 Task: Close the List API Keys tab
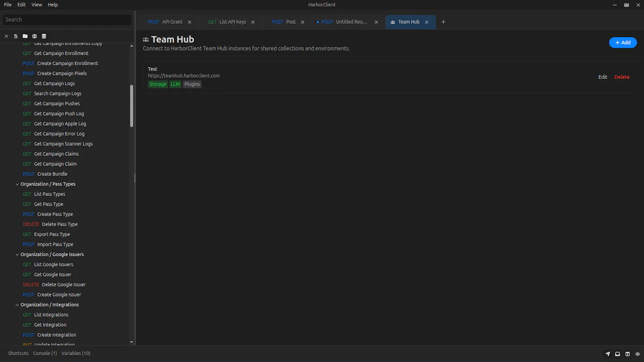point(253,22)
